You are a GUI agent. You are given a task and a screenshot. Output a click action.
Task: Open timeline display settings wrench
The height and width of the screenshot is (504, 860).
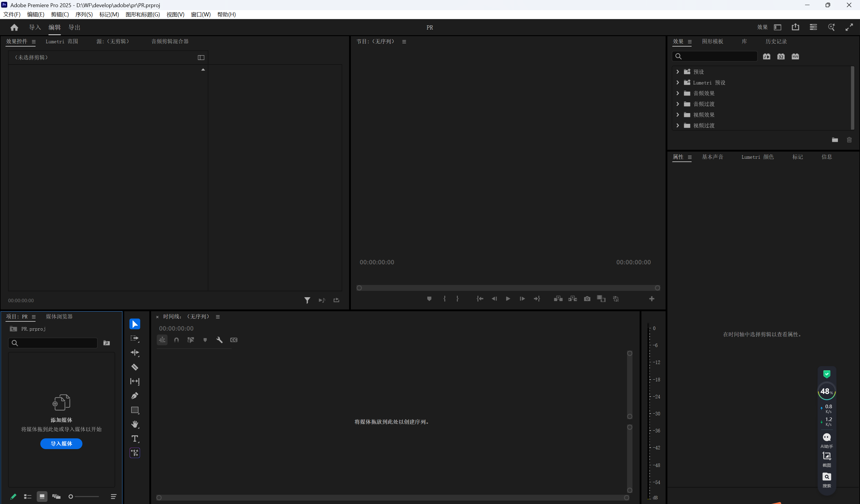(x=219, y=340)
